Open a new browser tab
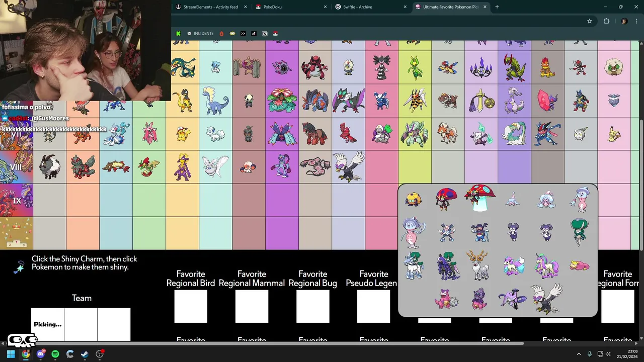 497,7
